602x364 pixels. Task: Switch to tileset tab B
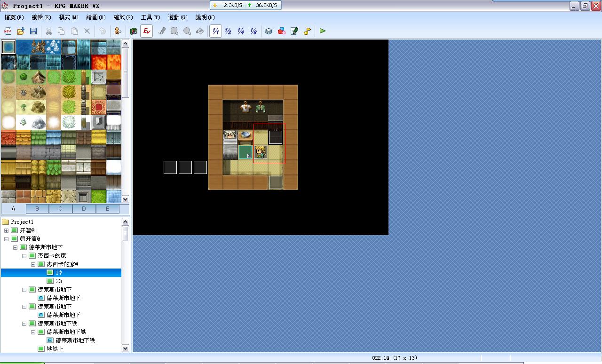(x=37, y=209)
